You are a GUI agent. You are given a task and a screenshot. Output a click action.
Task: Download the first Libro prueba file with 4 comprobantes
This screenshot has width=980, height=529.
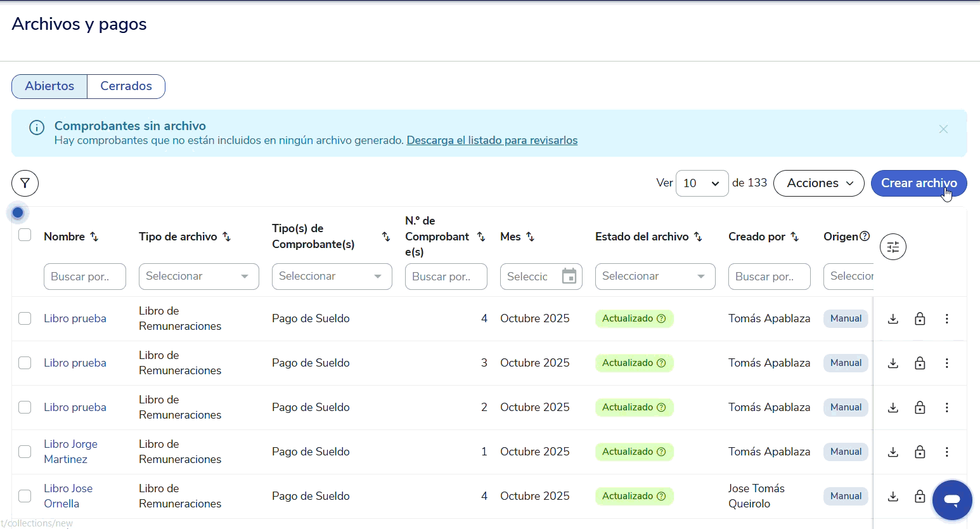tap(893, 318)
